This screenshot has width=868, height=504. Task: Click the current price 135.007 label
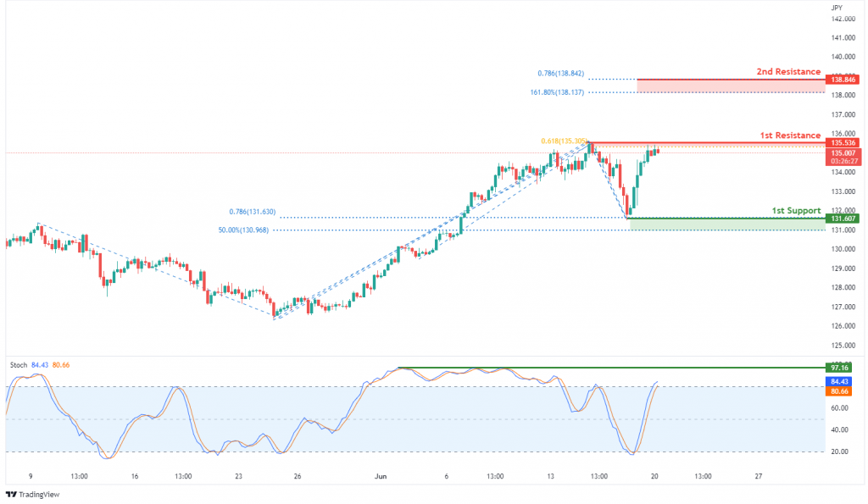coord(843,153)
